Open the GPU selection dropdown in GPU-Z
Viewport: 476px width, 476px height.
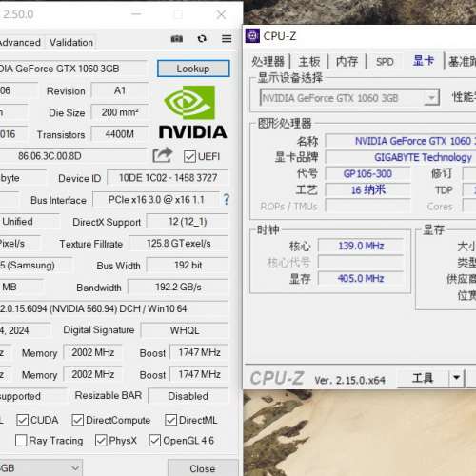[x=41, y=467]
